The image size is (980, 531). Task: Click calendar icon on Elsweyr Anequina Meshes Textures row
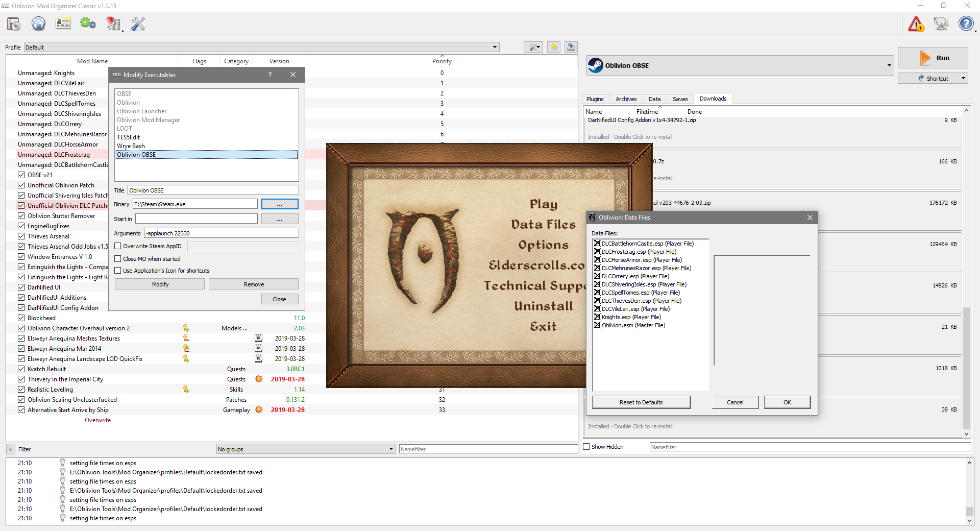(259, 338)
